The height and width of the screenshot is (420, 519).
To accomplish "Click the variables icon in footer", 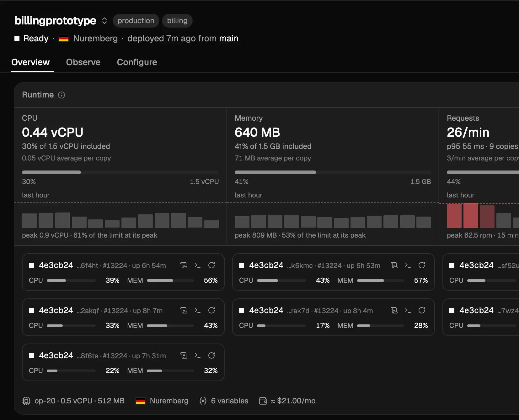I will click(x=203, y=401).
